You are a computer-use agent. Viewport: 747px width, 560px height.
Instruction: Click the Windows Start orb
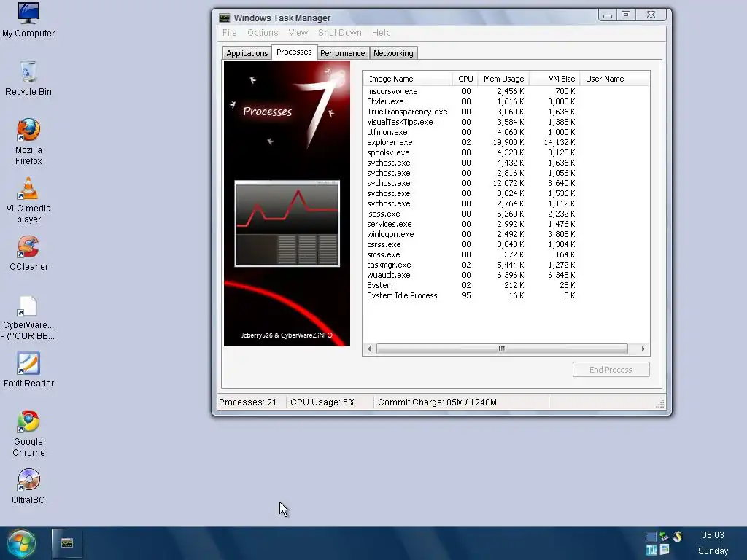[x=21, y=543]
